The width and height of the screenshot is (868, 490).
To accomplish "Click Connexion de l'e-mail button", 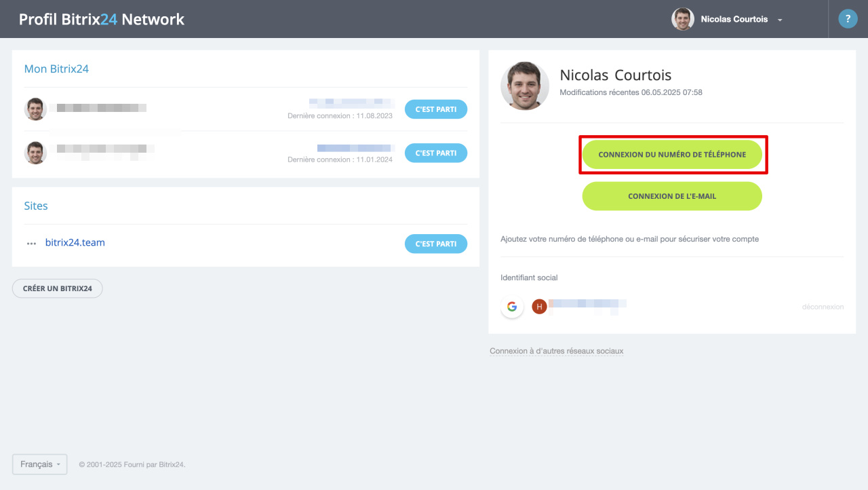I will 672,196.
